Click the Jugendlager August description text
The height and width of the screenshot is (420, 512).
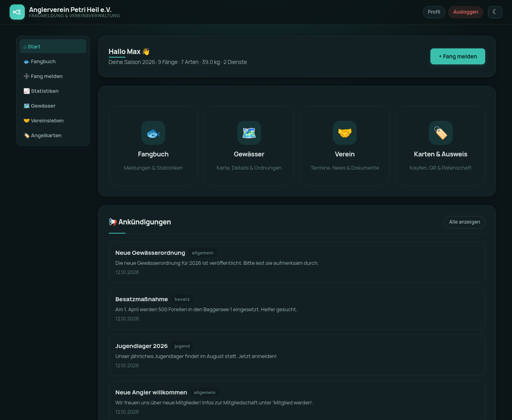pyautogui.click(x=196, y=356)
